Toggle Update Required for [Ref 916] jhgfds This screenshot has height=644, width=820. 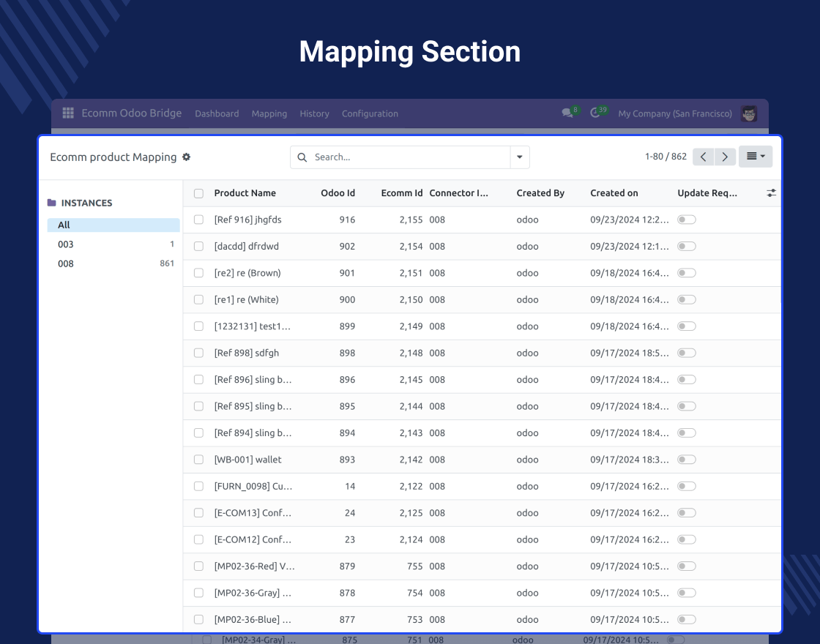coord(687,220)
